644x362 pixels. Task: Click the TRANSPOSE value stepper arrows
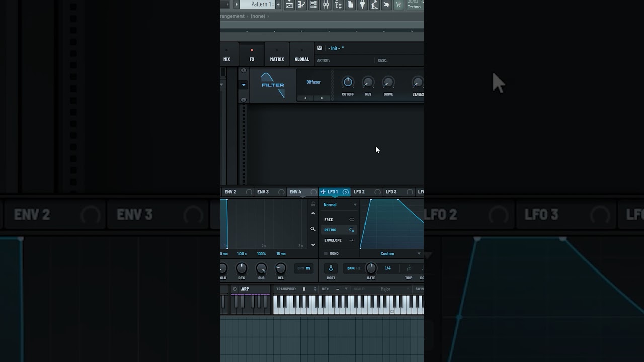coord(315,289)
